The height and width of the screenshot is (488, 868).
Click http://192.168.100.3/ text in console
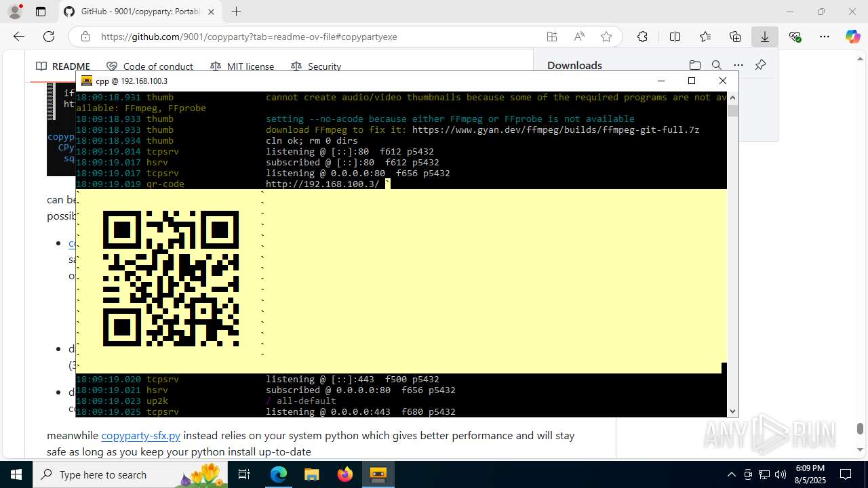[323, 184]
